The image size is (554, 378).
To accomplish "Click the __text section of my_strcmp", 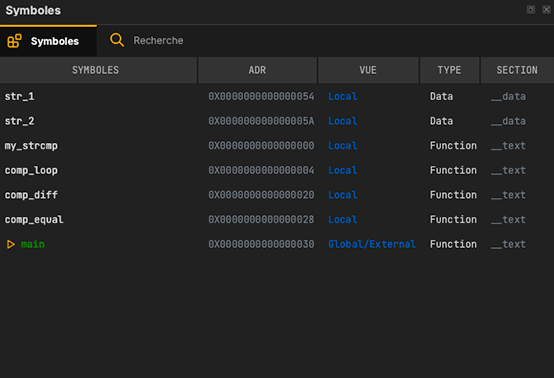I will coord(508,146).
